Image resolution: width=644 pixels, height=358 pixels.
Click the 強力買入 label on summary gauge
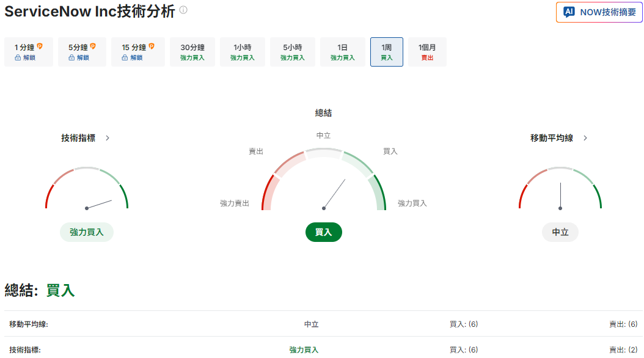[x=412, y=203]
